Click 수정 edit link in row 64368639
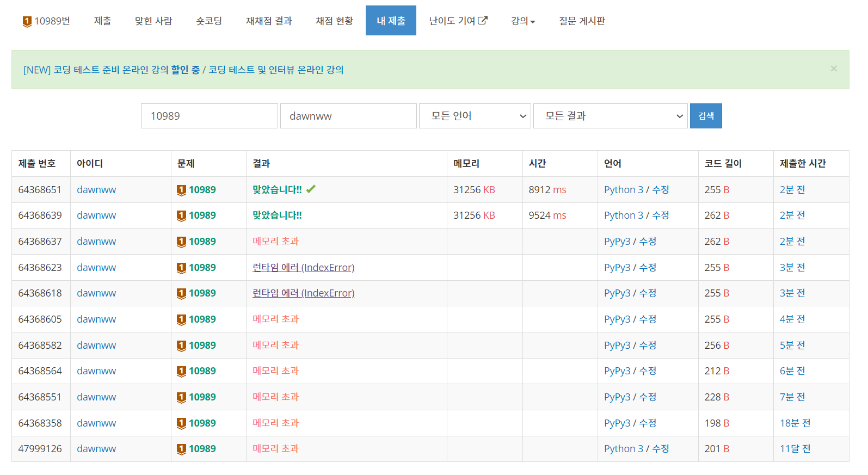 661,215
